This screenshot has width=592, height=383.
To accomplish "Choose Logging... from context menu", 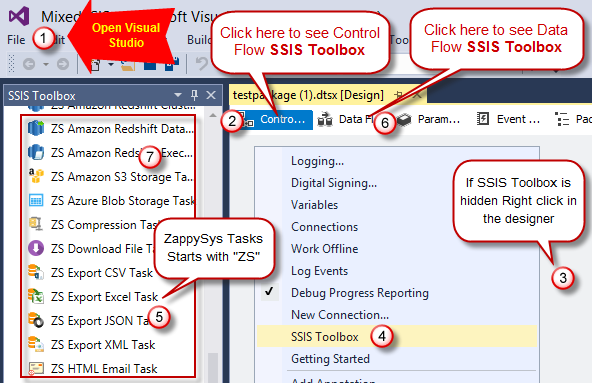I will click(x=396, y=161).
